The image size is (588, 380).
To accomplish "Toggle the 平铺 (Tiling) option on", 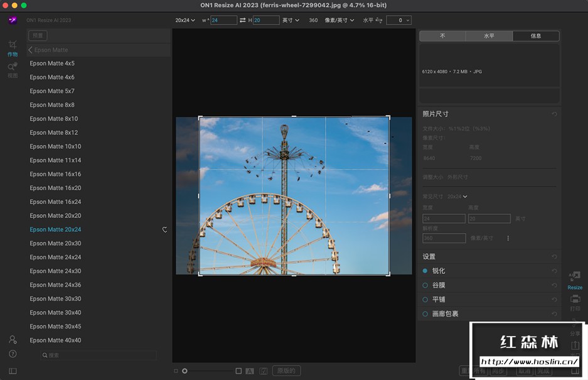I will 426,300.
